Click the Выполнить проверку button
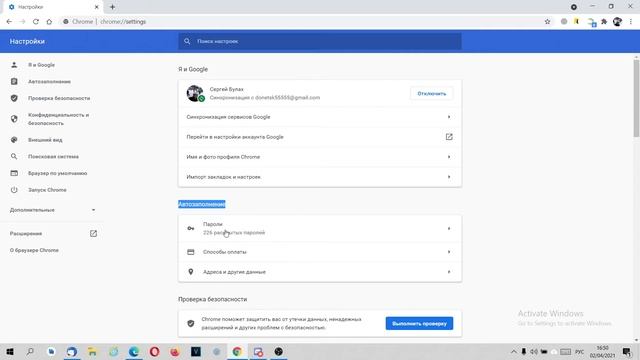640x360 pixels. pos(419,324)
